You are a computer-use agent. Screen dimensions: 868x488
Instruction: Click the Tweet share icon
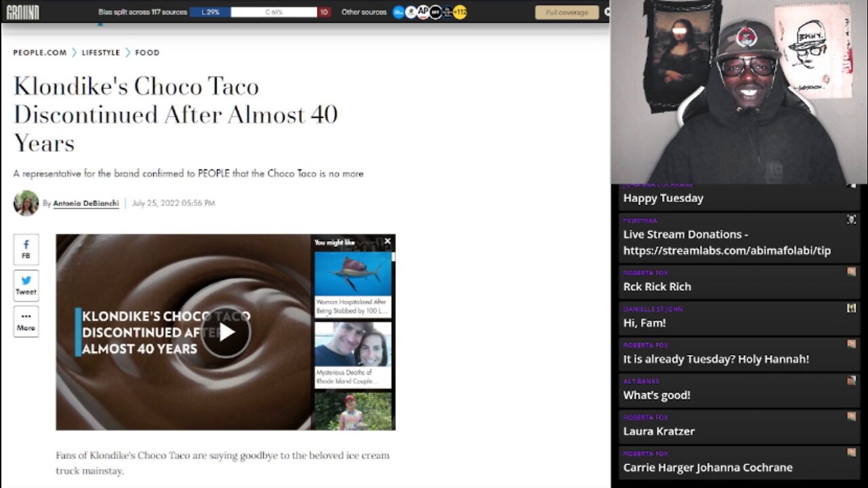26,285
